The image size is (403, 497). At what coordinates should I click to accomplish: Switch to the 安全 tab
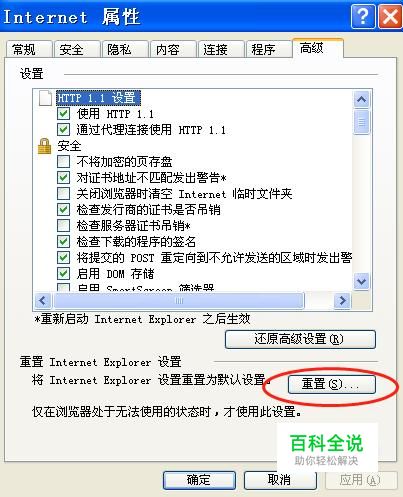77,50
